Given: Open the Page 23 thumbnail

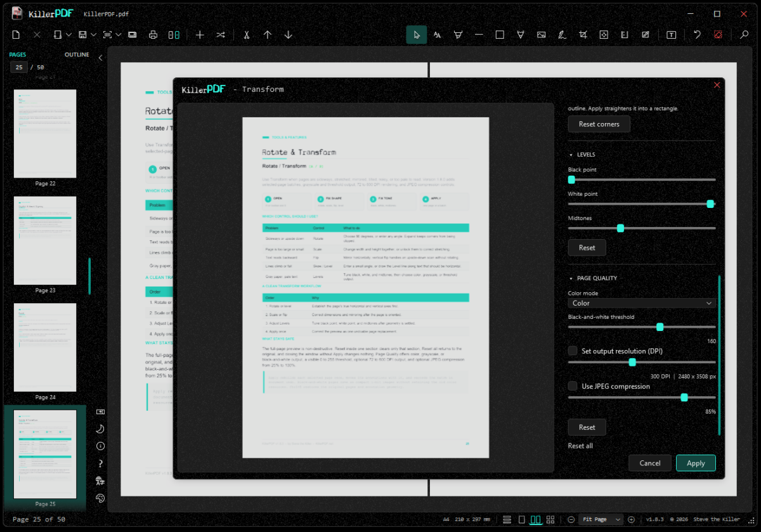Looking at the screenshot, I should [x=45, y=240].
